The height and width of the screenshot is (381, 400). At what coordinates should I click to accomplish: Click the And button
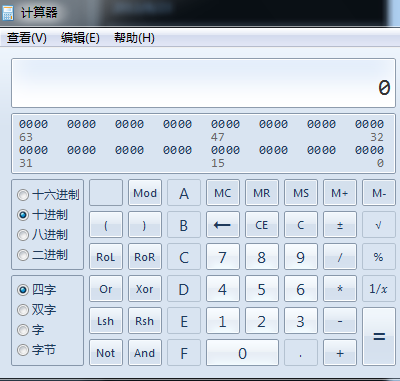coord(145,353)
